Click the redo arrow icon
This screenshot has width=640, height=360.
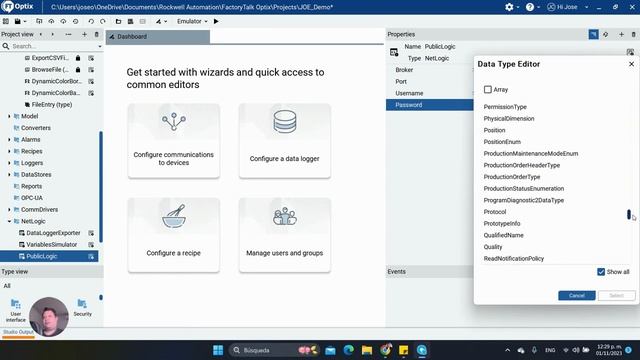[x=103, y=21]
